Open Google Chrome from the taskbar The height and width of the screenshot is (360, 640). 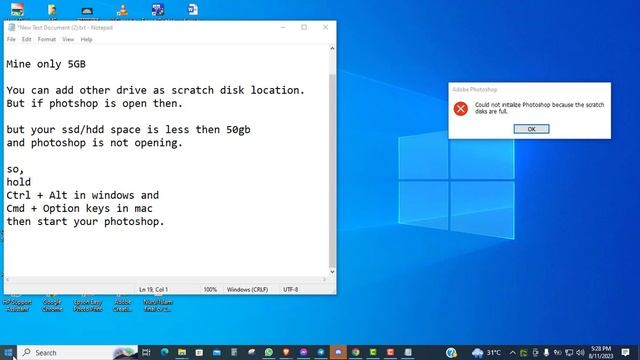(356, 352)
